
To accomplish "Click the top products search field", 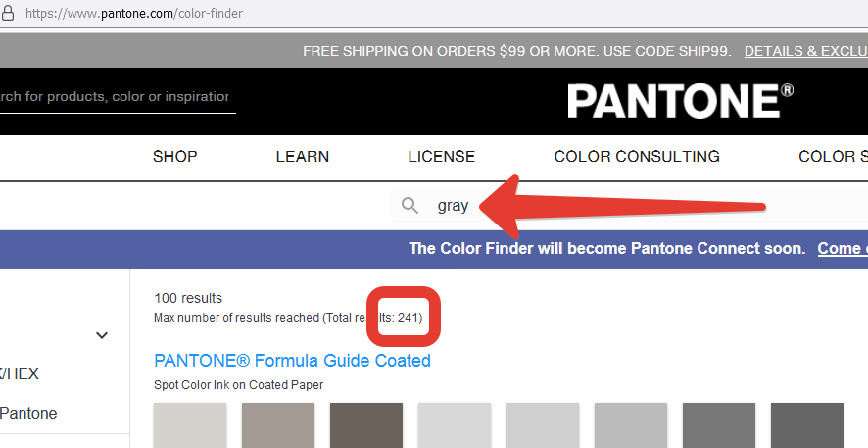I will point(118,97).
